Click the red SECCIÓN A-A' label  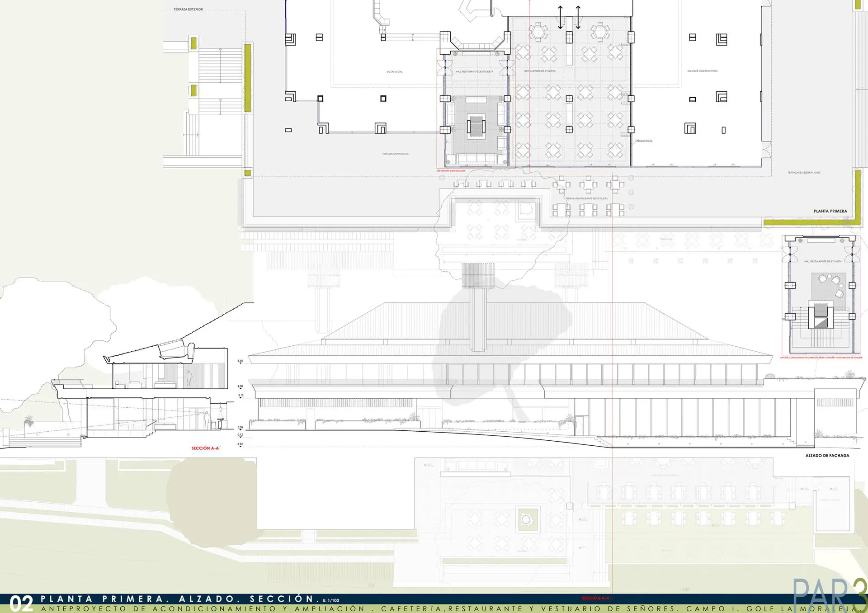pos(205,448)
